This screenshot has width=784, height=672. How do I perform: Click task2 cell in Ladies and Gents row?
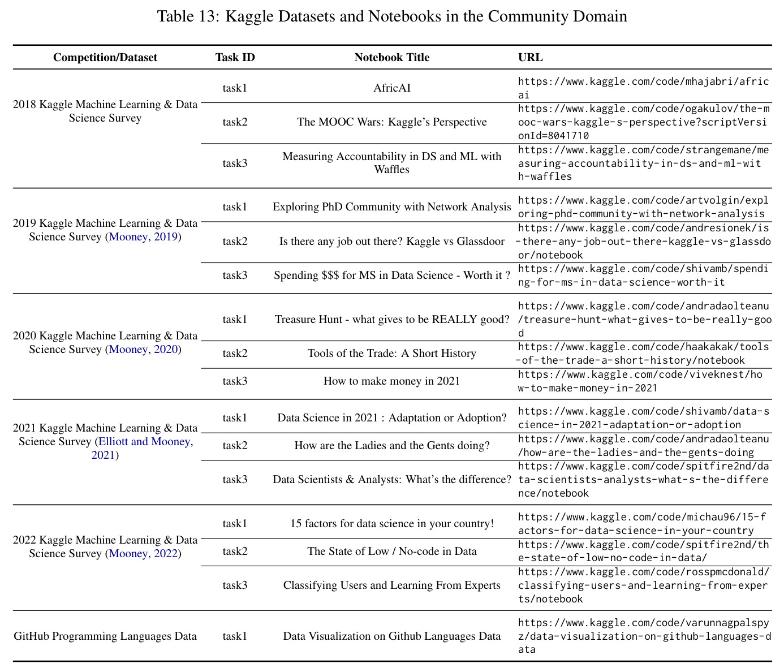235,446
